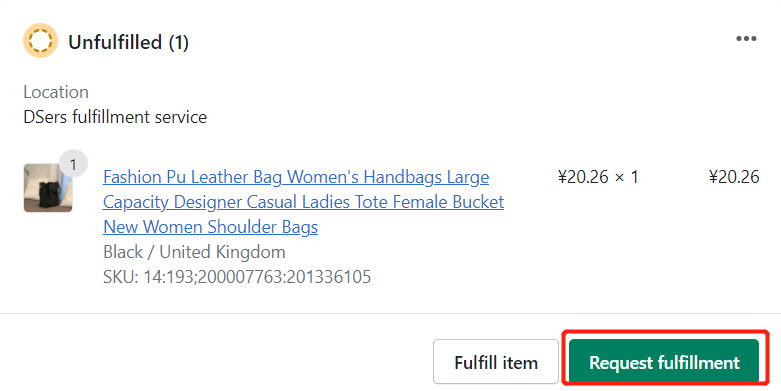Click the unit price ¥20.26 × 1
Viewport: 781px width, 391px height.
tap(598, 177)
